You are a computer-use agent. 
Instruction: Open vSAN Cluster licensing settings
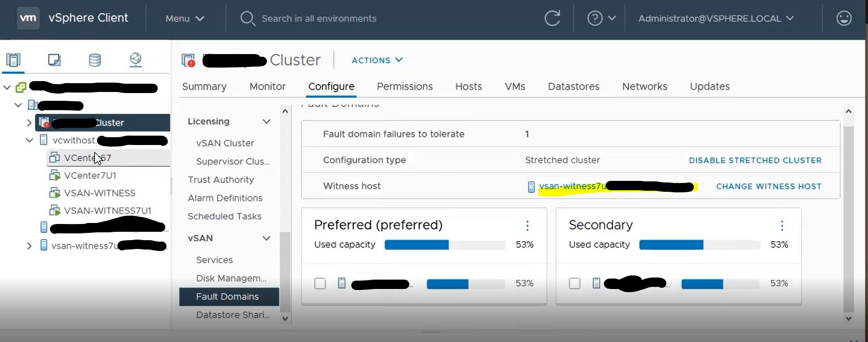pos(225,143)
